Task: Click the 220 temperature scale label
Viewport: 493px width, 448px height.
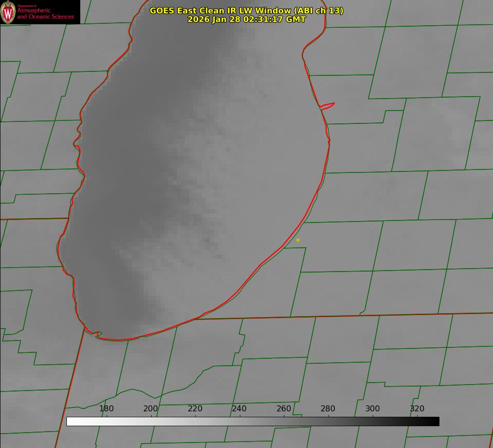Action: [x=195, y=408]
